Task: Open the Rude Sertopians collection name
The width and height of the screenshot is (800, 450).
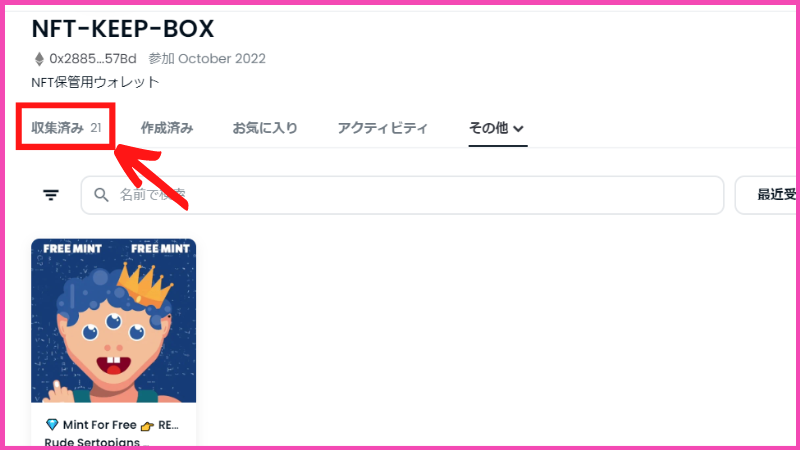Action: (x=92, y=442)
